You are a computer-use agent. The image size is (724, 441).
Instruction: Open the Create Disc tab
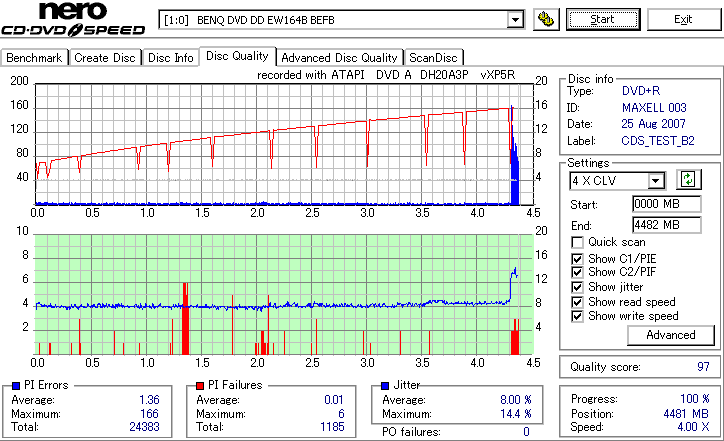click(x=105, y=58)
